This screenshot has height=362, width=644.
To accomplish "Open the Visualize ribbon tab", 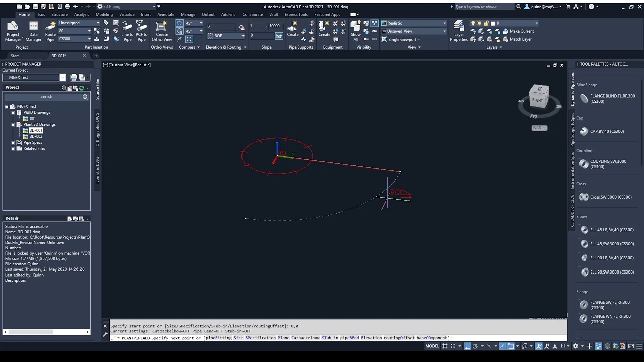I will pyautogui.click(x=127, y=15).
